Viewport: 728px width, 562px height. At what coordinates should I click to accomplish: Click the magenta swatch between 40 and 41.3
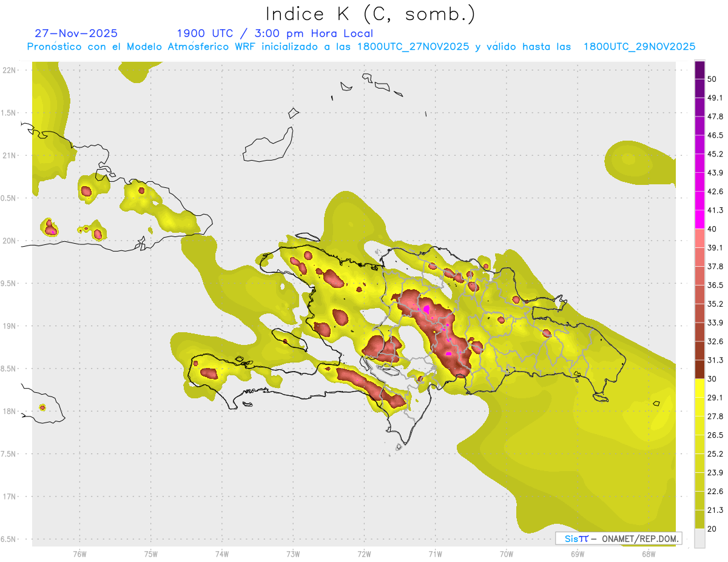pyautogui.click(x=700, y=219)
